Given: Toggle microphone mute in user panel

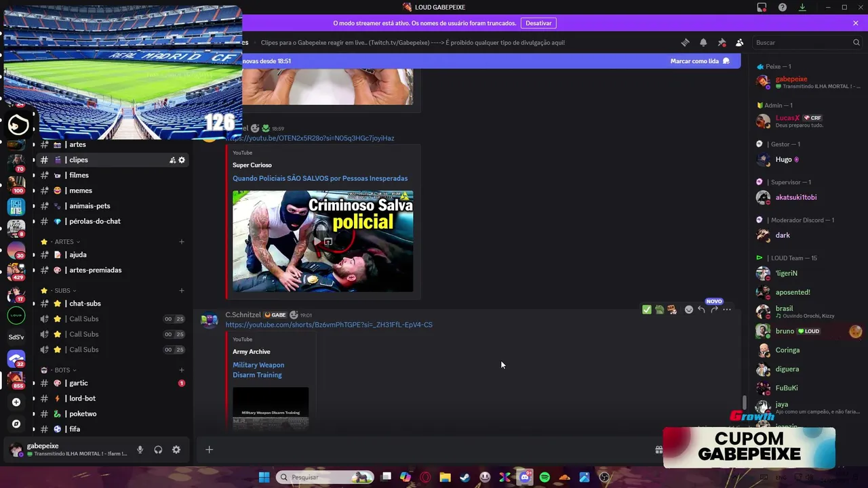Looking at the screenshot, I should [x=140, y=449].
